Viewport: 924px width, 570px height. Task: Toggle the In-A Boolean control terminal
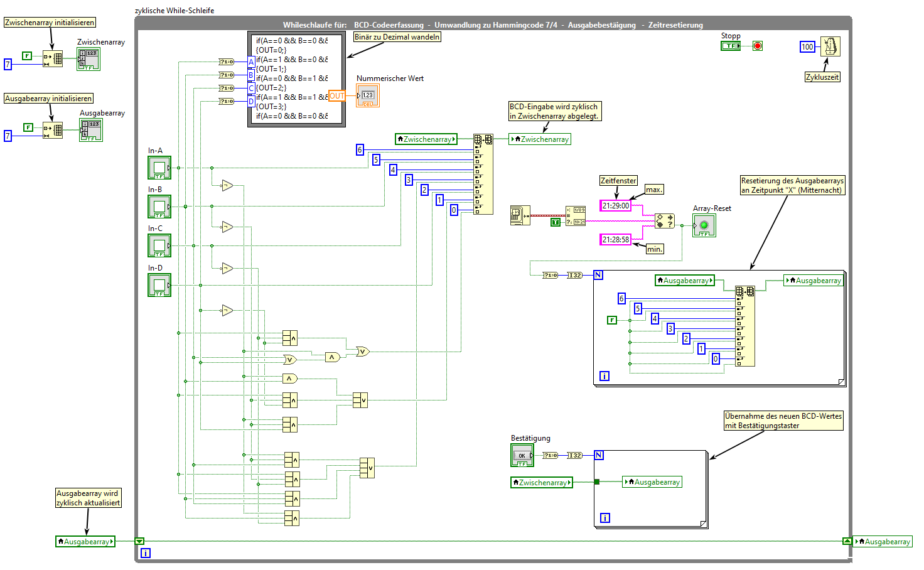159,168
